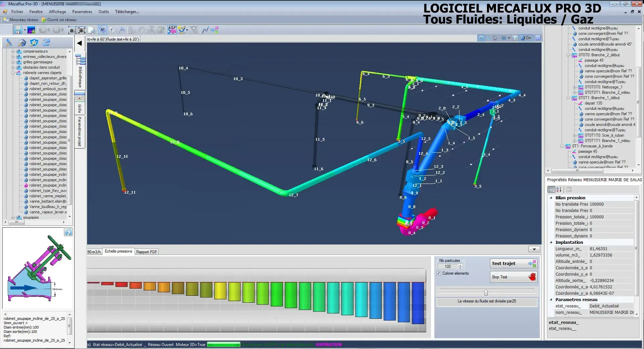Open the Parametres menu
This screenshot has height=349, width=644.
point(82,12)
